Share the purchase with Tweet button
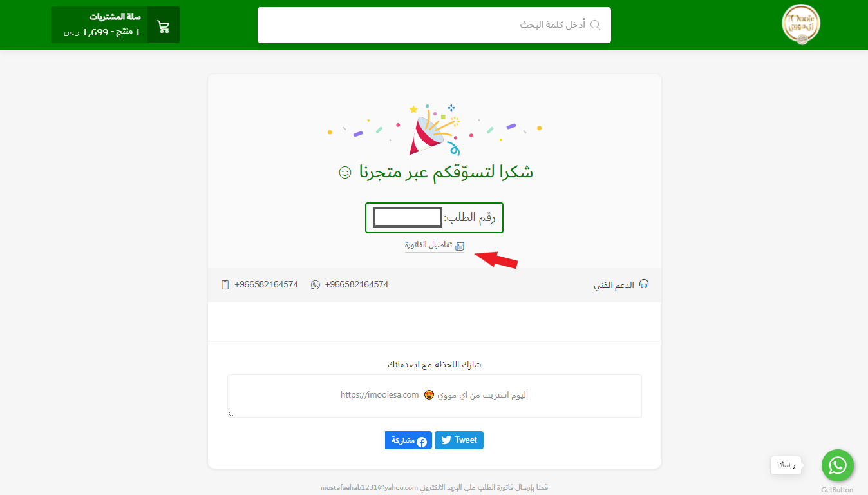Screen dimensions: 868x495 [459, 440]
